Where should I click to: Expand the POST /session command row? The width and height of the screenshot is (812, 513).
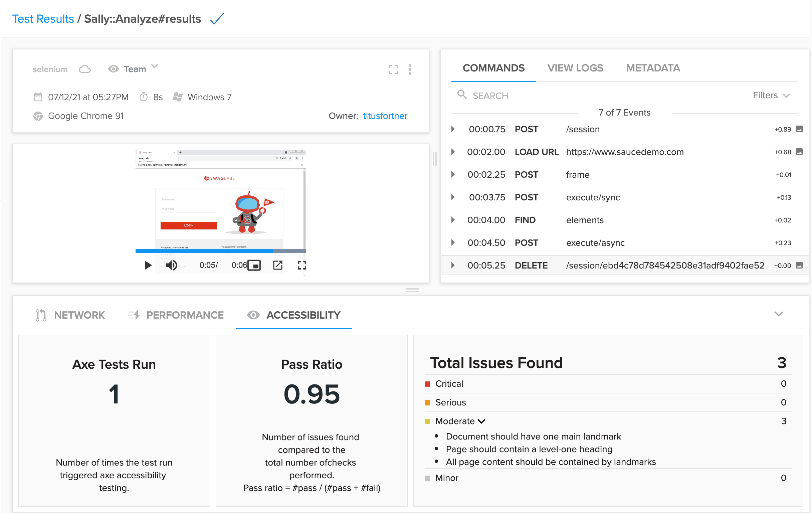453,129
